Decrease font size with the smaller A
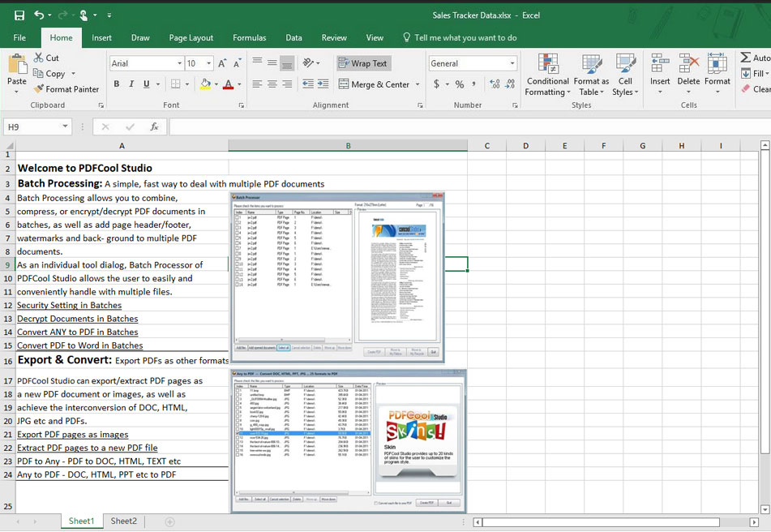 [x=238, y=63]
